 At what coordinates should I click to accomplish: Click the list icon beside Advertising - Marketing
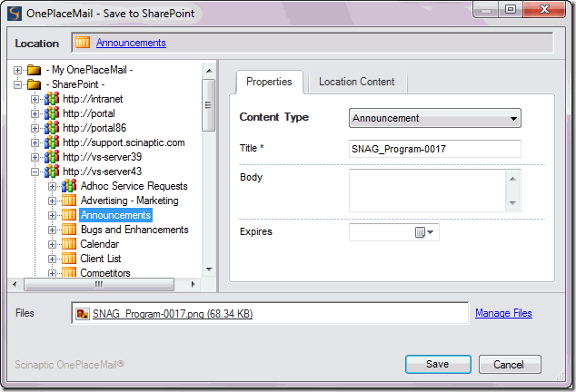69,201
